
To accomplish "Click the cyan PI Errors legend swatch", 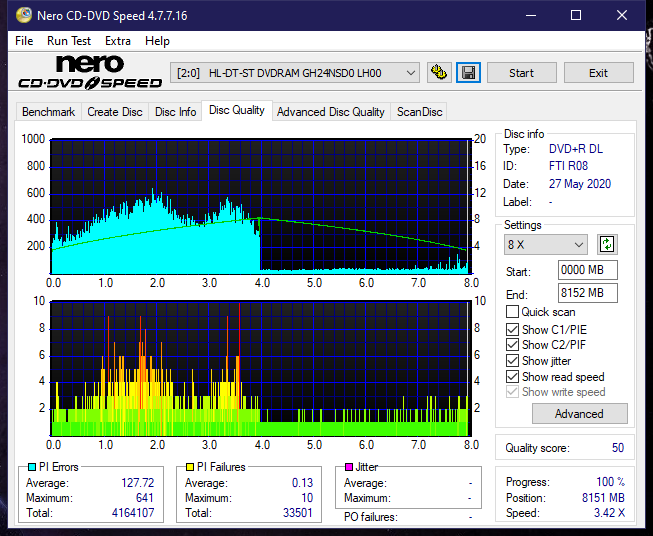I will [32, 467].
